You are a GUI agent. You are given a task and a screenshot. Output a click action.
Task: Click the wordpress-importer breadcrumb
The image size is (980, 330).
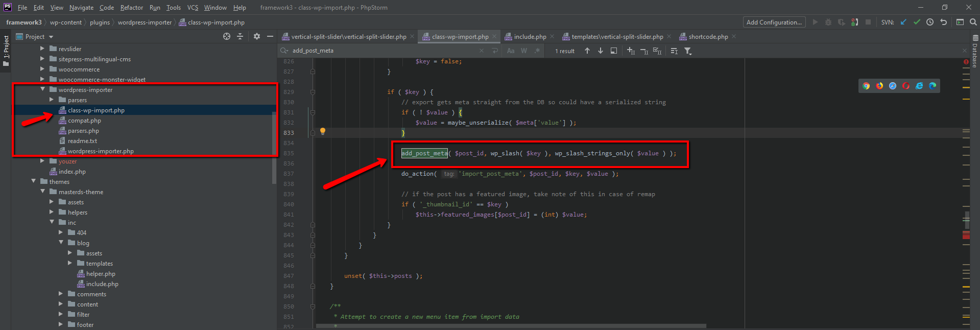coord(145,22)
